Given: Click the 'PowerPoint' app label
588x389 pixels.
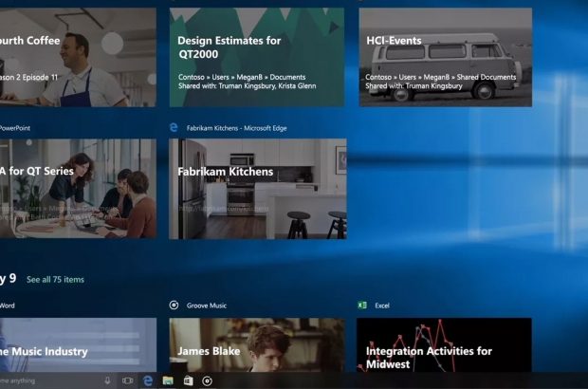Looking at the screenshot, I should [x=15, y=128].
